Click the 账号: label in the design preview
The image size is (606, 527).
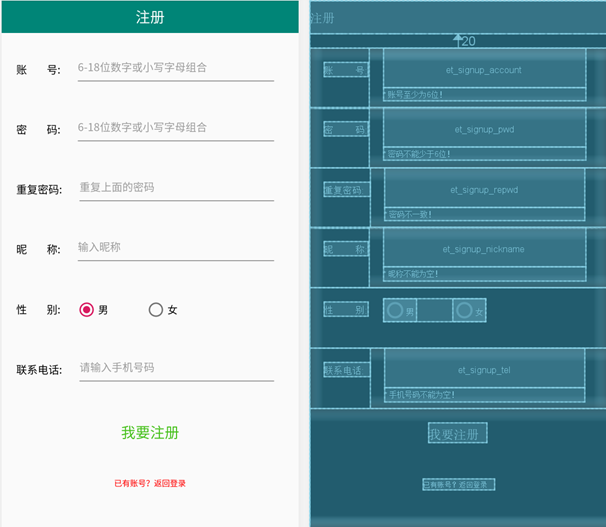[38, 70]
